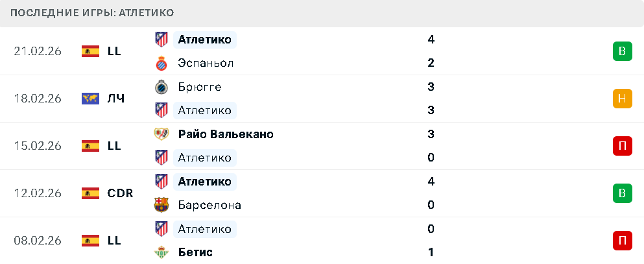Screen dimensions: 644x264
Task: Click orange draw badge for Brugge match
Action: [622, 99]
